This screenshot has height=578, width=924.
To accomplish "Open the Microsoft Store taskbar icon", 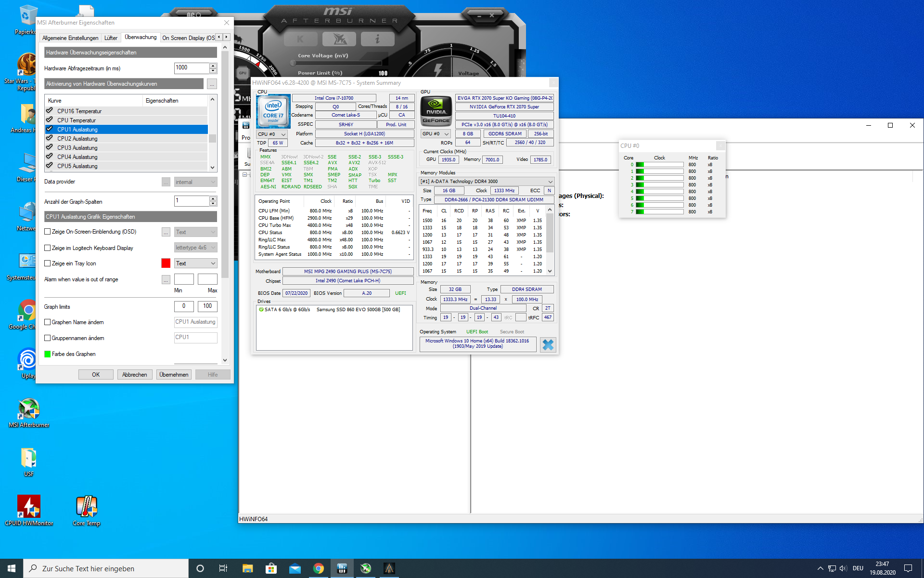I will [271, 568].
